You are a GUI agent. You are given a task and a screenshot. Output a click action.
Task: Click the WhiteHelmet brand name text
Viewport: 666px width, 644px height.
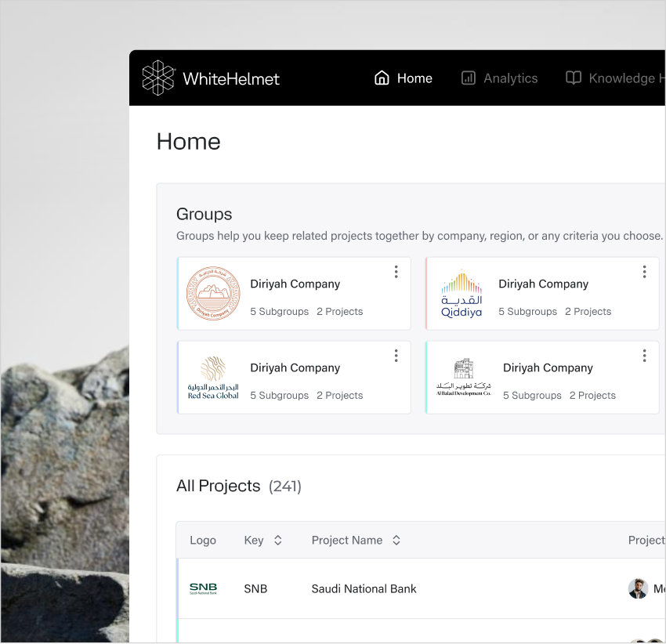(x=231, y=79)
